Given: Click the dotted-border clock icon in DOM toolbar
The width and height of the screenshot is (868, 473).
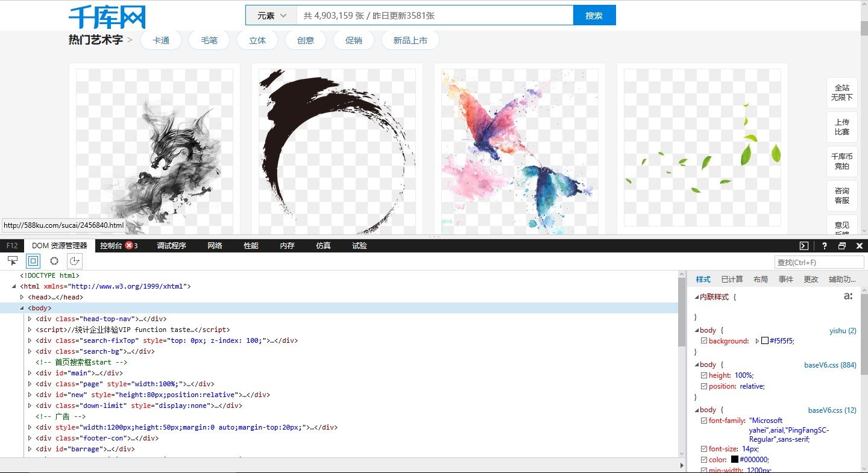Looking at the screenshot, I should [75, 261].
